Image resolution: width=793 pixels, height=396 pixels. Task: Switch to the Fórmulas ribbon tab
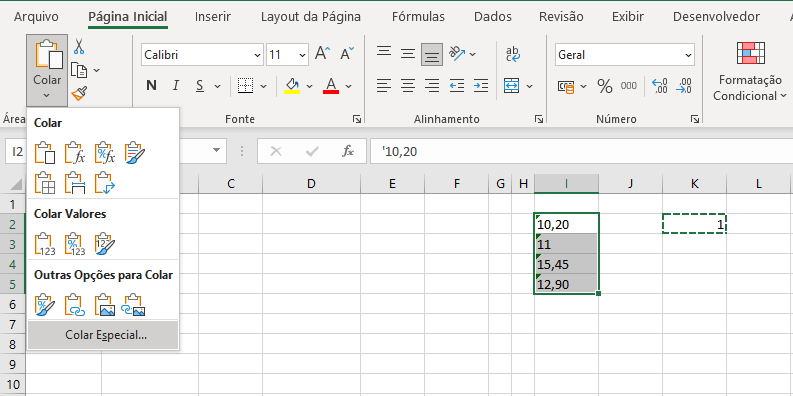pyautogui.click(x=418, y=17)
